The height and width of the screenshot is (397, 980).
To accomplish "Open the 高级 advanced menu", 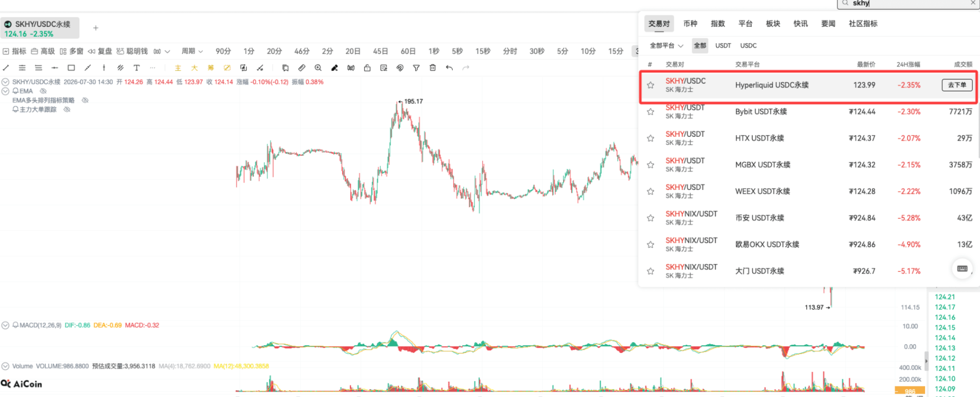I will click(x=43, y=51).
